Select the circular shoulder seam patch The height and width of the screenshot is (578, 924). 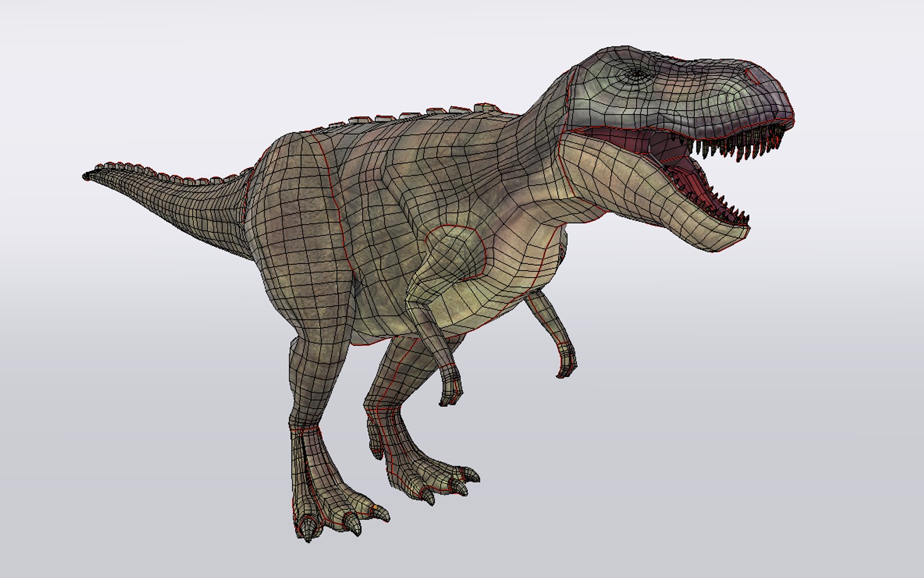(456, 253)
